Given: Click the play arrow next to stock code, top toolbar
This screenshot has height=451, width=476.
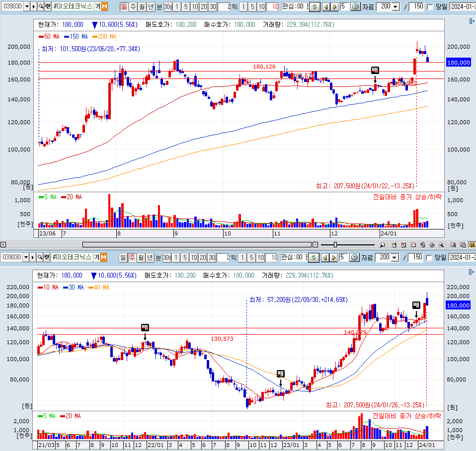Looking at the screenshot, I should 34,6.
